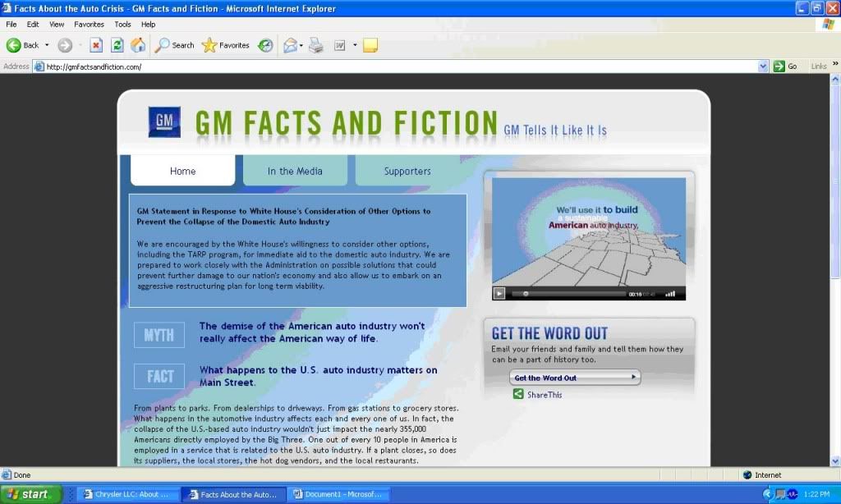Click the vertical scrollbar thumb
Viewport: 841px width, 504px height.
click(x=835, y=181)
